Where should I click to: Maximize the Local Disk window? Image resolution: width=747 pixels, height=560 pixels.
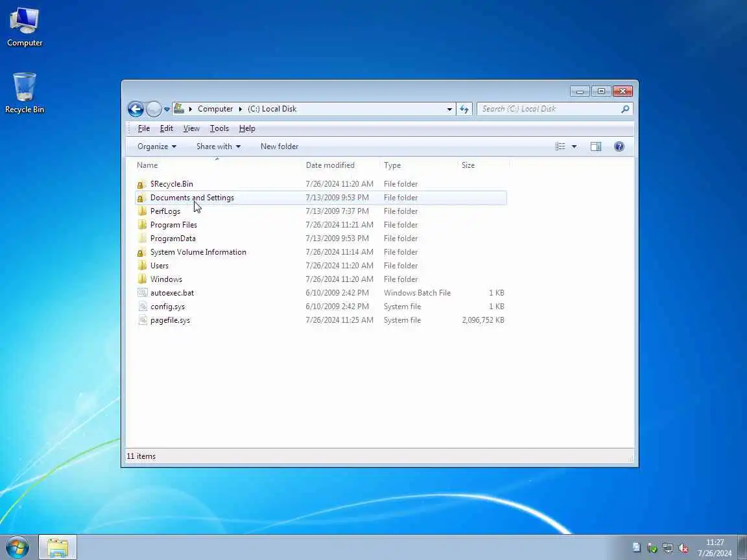[x=601, y=91]
